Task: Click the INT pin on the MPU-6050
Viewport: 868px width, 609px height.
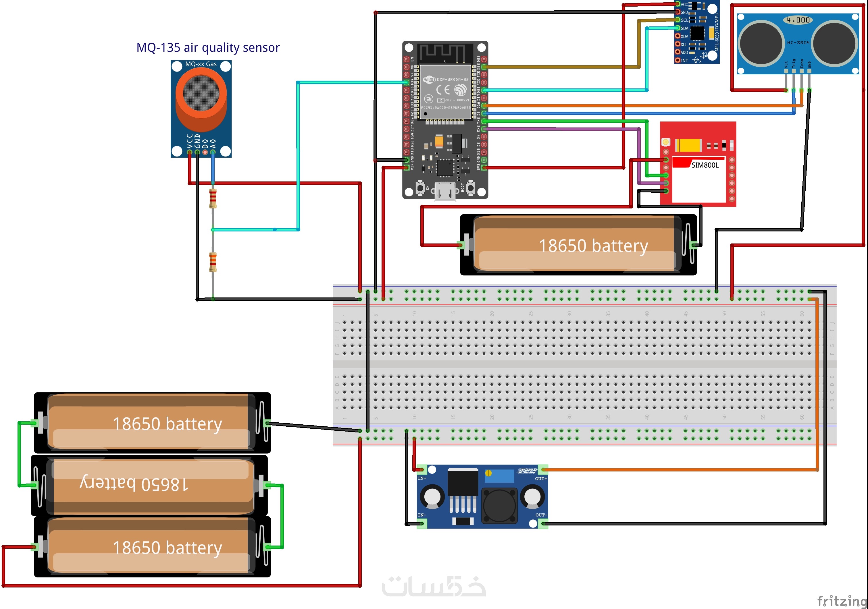Action: [x=678, y=60]
